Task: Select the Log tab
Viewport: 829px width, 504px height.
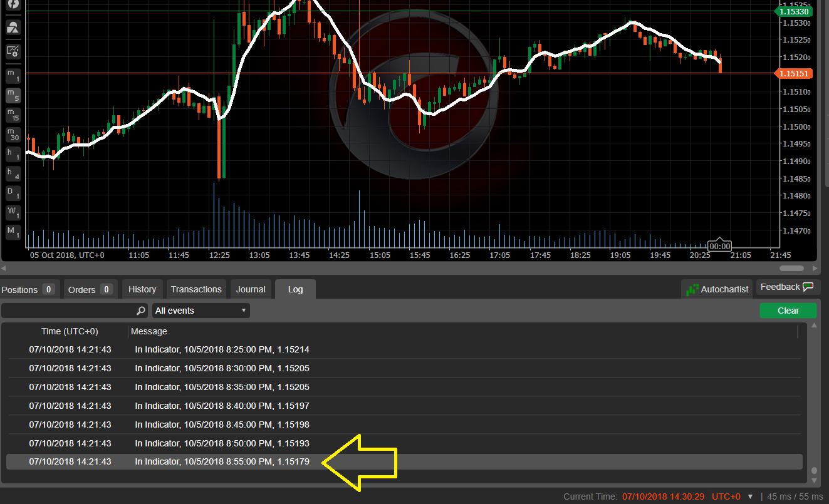Action: pos(295,289)
